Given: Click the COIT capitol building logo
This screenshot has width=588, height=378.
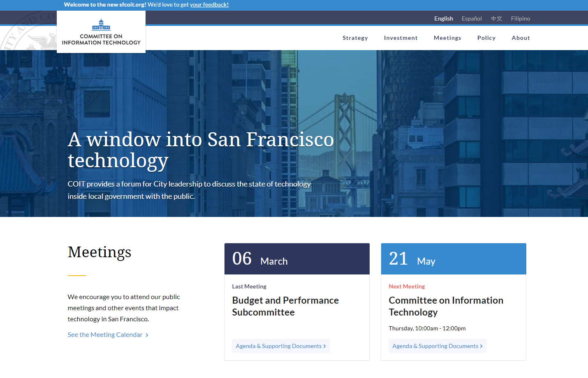Looking at the screenshot, I should [101, 25].
